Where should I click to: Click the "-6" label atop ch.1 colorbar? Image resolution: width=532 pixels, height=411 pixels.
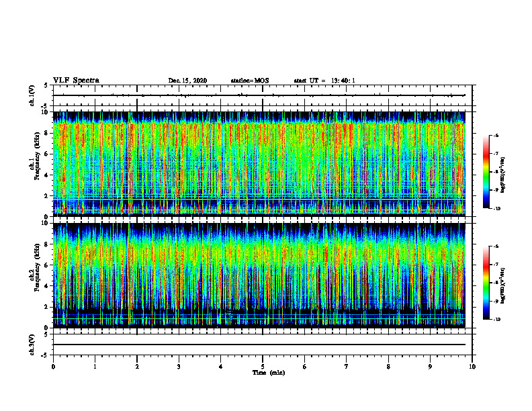click(496, 136)
